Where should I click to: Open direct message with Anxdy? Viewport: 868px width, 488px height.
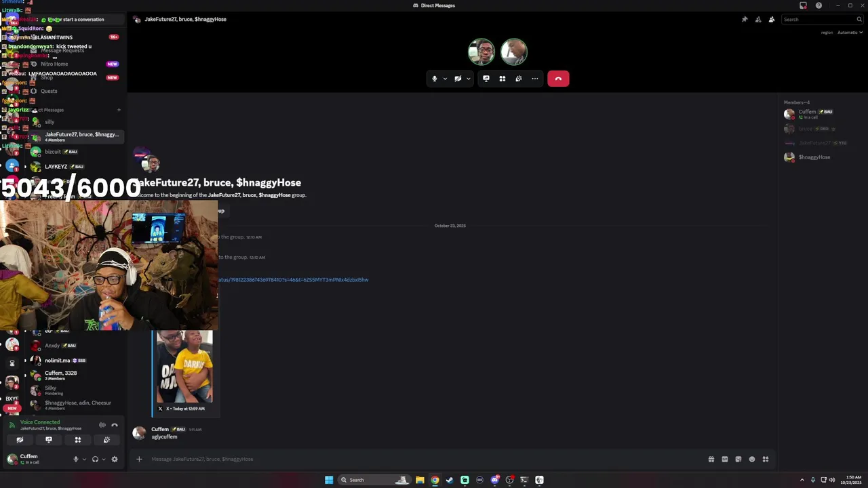[x=76, y=346]
